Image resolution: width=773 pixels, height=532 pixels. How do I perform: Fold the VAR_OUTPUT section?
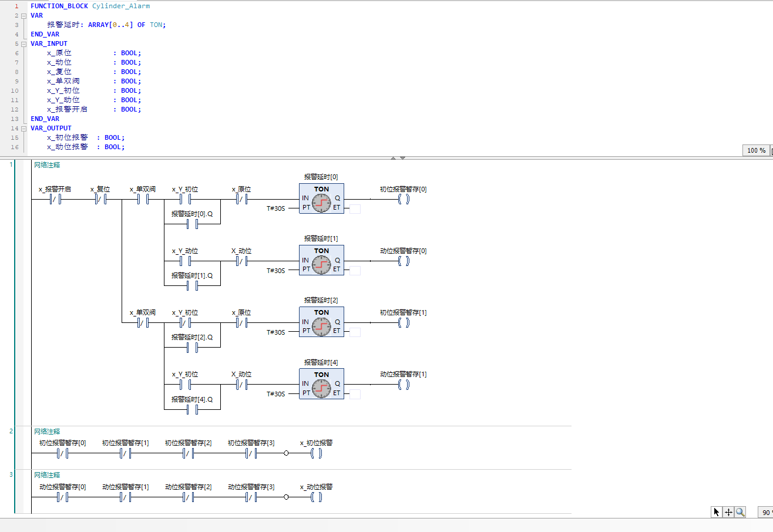(x=24, y=129)
